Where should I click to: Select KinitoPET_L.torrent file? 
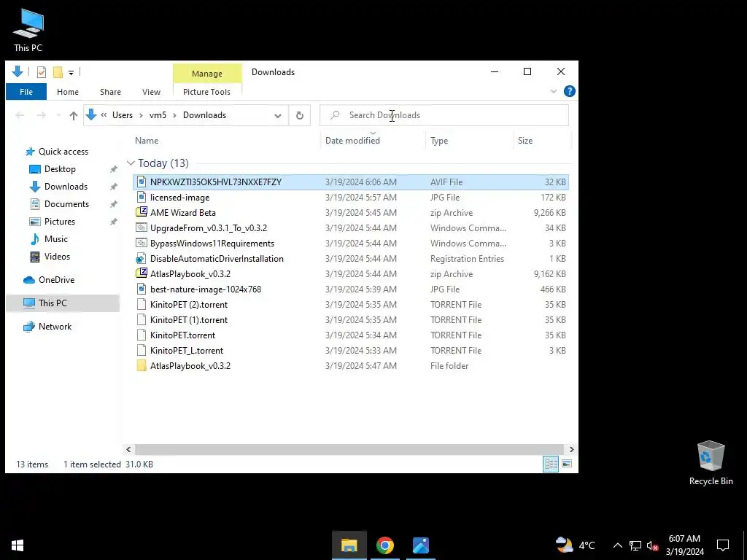tap(351, 351)
